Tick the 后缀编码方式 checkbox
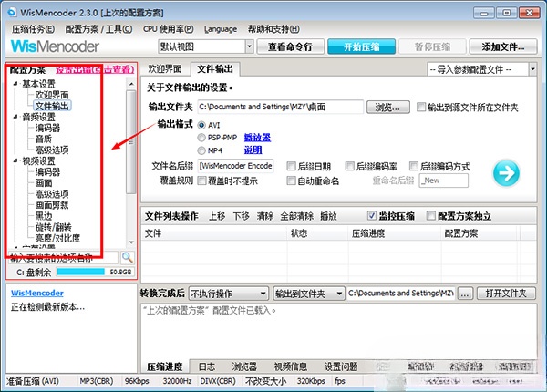547x392 pixels. (x=414, y=166)
